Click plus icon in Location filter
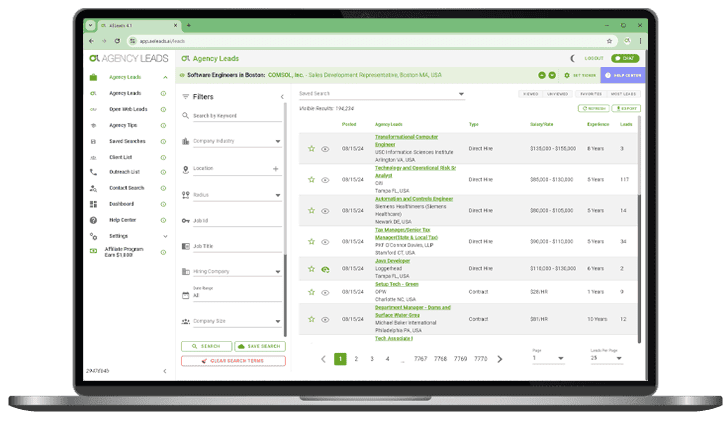 pos(275,169)
